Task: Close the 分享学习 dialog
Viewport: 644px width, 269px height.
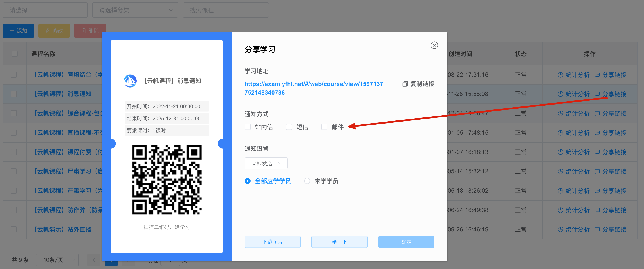Action: coord(434,45)
